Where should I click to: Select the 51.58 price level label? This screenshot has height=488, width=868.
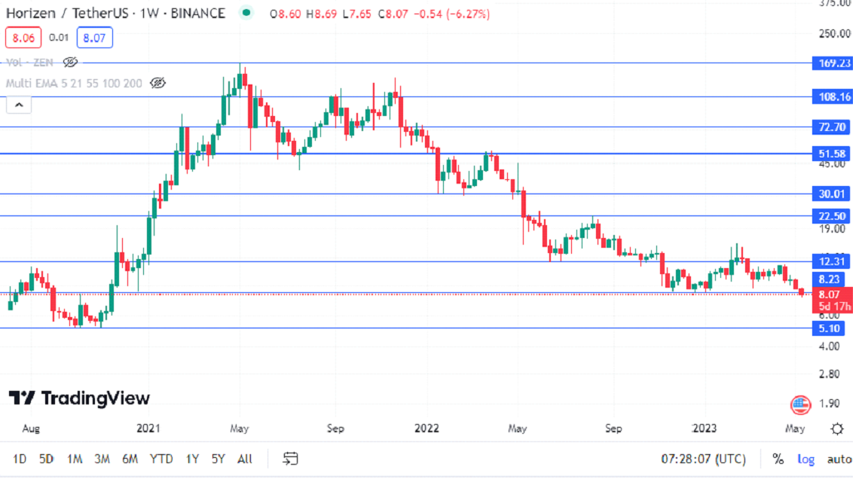click(x=831, y=154)
